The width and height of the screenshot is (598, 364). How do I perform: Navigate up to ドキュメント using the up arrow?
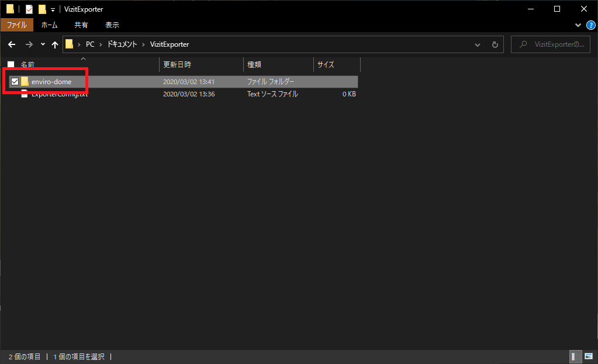coord(54,44)
